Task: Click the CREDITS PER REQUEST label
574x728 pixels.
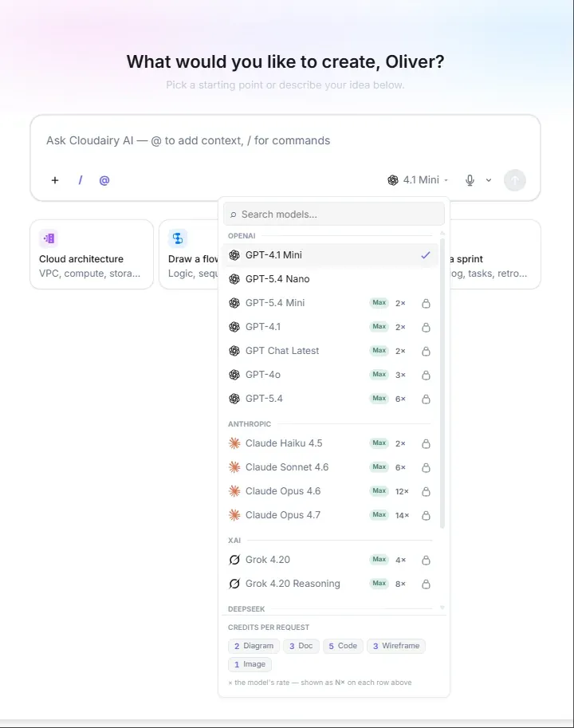Action: click(268, 628)
